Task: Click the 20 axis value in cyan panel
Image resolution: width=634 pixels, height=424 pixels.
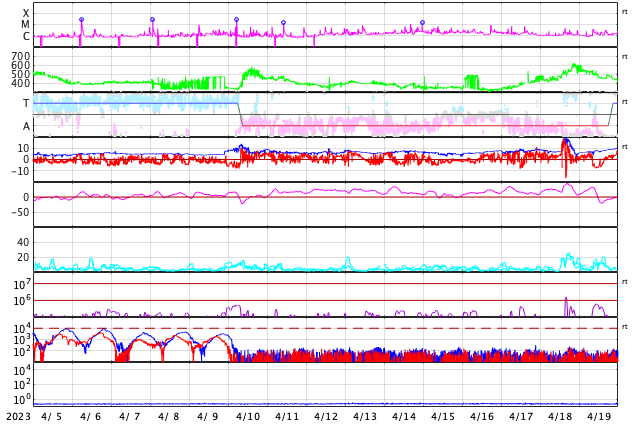Action: tap(23, 257)
